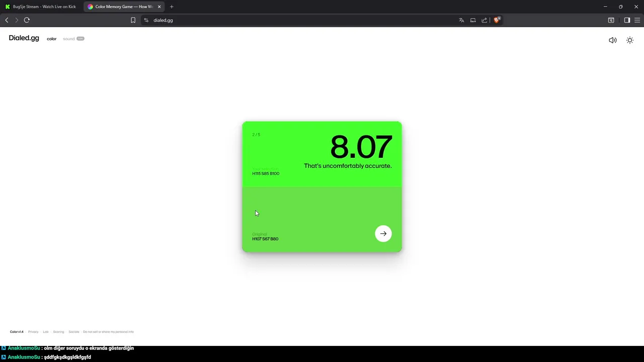Screen dimensions: 644x362
Task: Reload the page
Action: point(27,20)
